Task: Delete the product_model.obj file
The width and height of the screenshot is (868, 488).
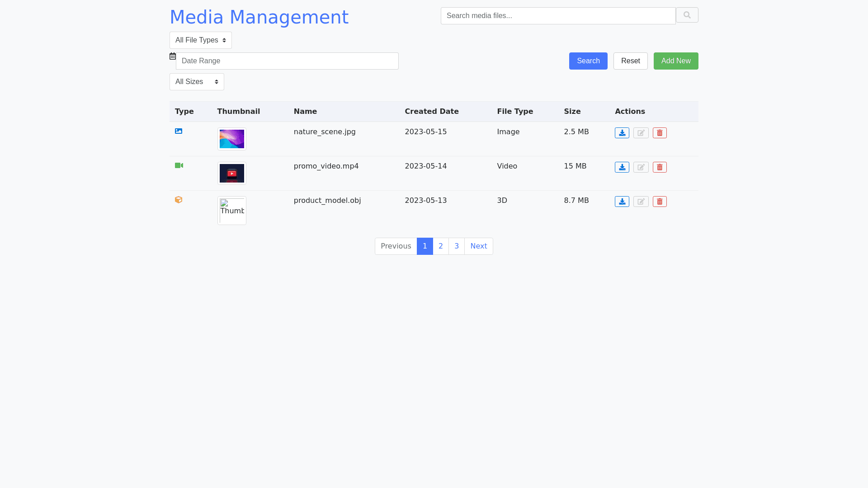Action: coord(660,202)
